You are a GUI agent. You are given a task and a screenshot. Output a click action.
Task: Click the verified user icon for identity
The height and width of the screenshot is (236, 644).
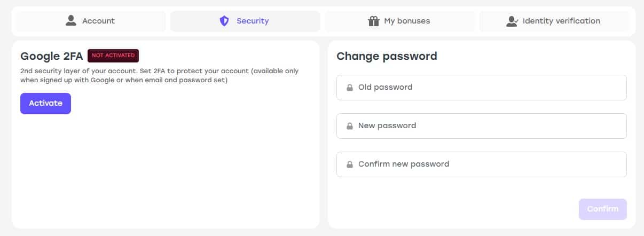pyautogui.click(x=512, y=21)
